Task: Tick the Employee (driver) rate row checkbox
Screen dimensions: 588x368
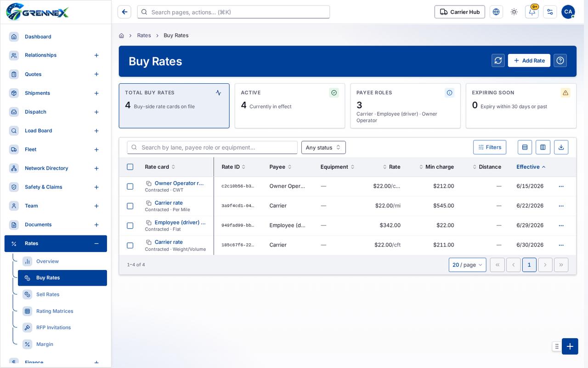Action: [x=130, y=225]
